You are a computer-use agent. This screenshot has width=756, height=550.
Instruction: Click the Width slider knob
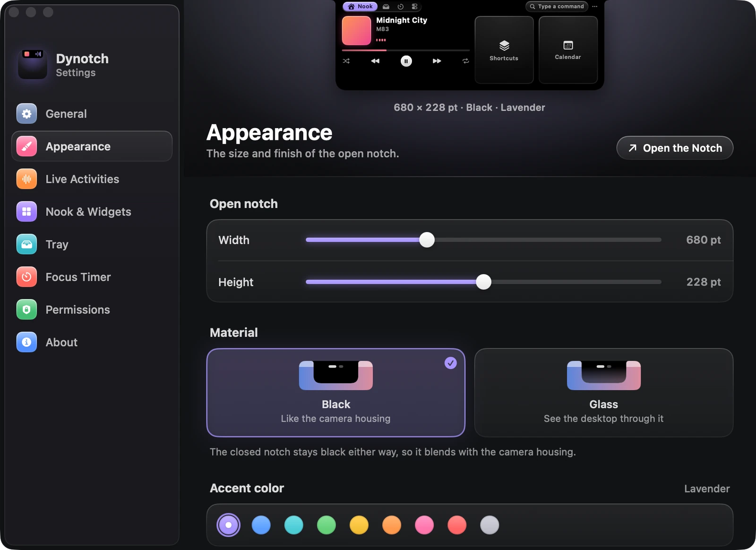click(x=427, y=240)
